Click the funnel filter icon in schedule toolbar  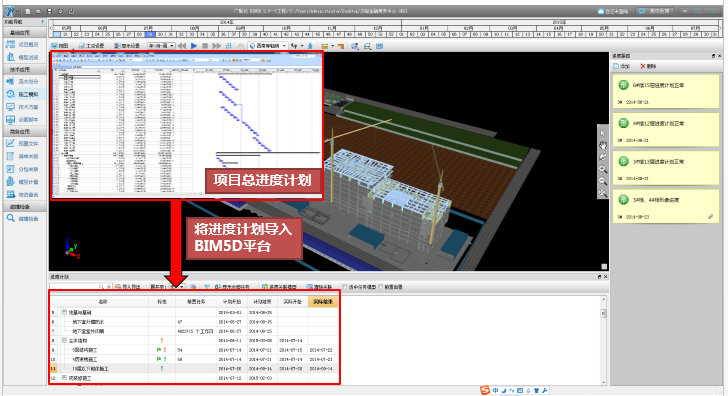click(x=207, y=287)
